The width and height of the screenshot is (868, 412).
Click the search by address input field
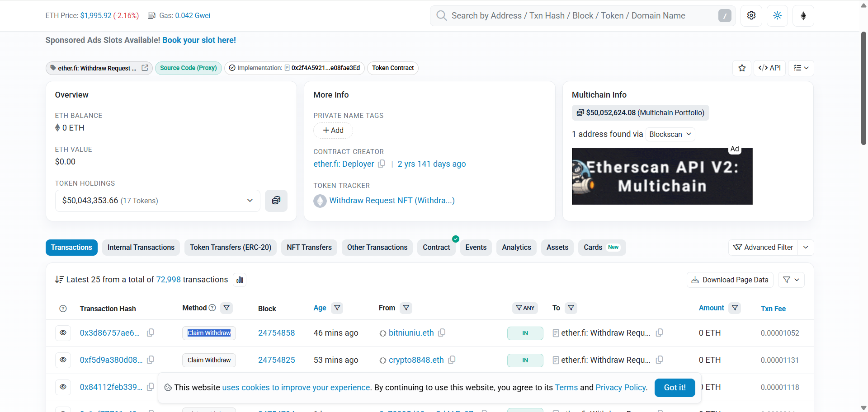click(x=565, y=15)
